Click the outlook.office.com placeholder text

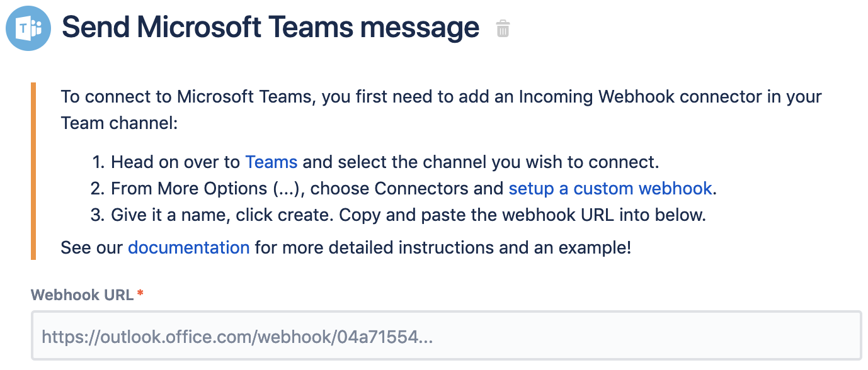(x=237, y=337)
